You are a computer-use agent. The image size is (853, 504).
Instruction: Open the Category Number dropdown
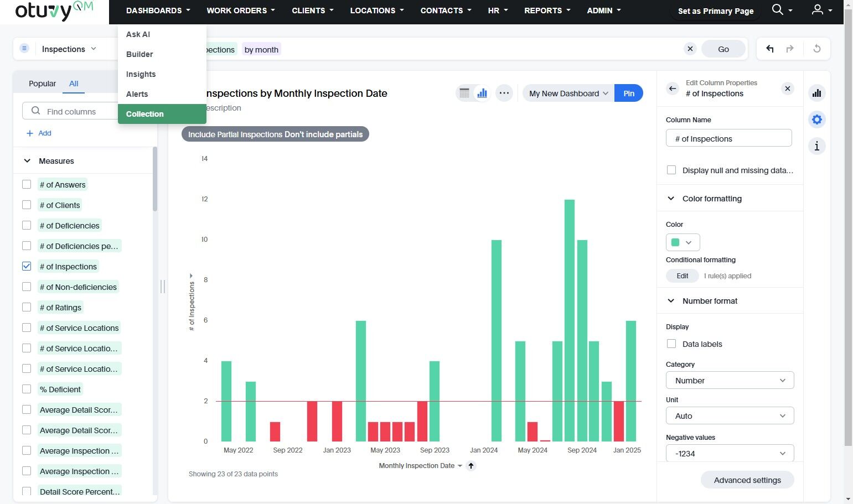click(x=730, y=381)
